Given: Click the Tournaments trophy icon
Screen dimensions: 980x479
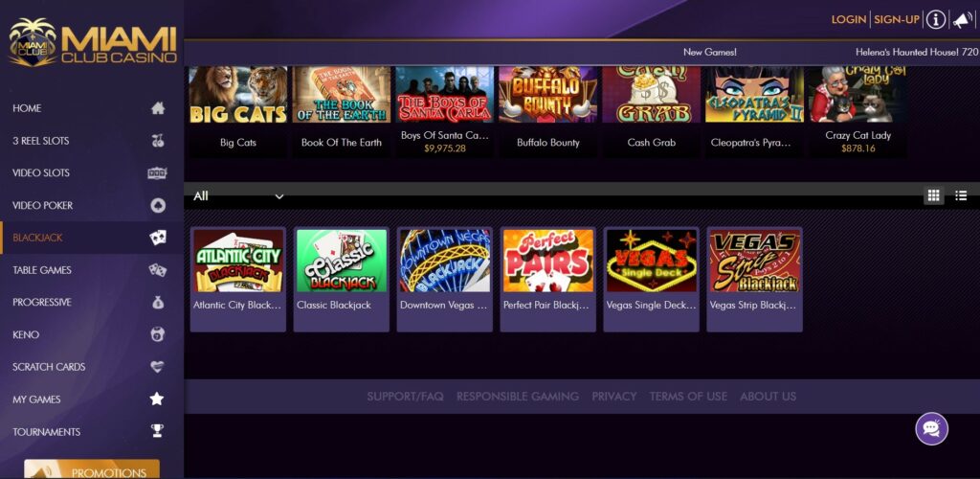Looking at the screenshot, I should [157, 431].
